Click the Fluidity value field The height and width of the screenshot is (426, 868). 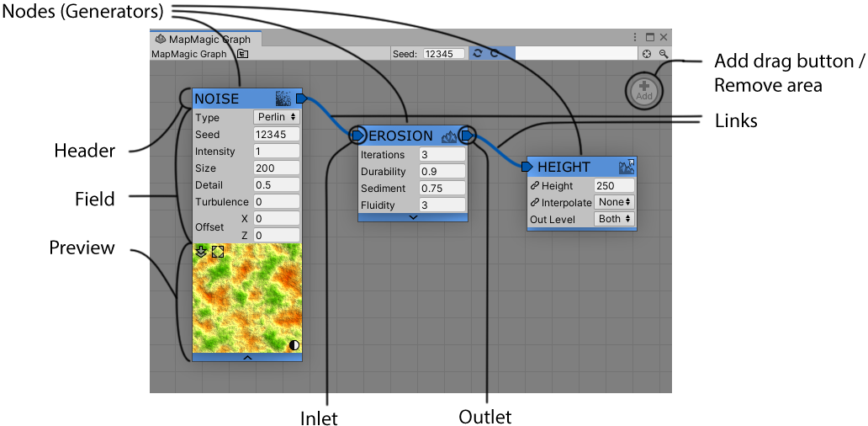(x=442, y=205)
